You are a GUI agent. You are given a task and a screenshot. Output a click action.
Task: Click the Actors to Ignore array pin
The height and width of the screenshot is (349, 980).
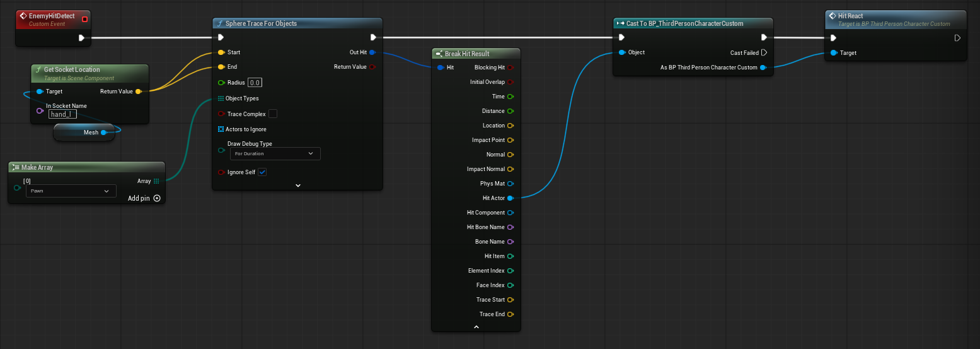[221, 129]
